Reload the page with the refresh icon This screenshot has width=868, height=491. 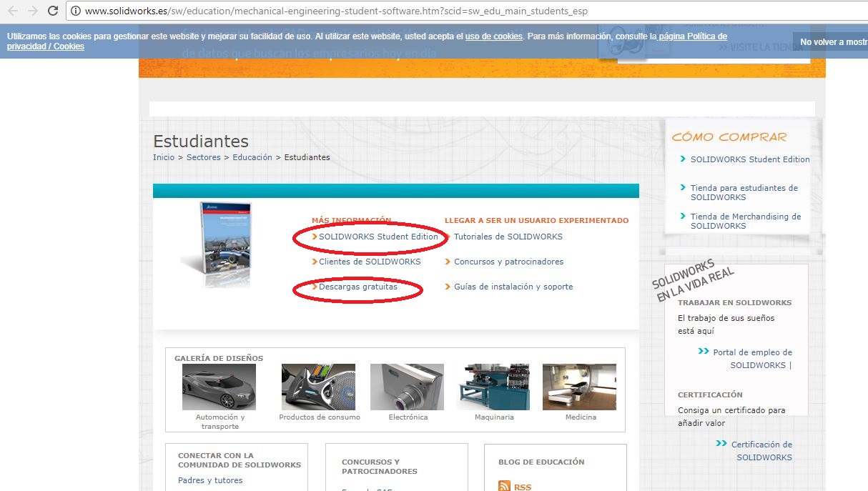coord(53,11)
